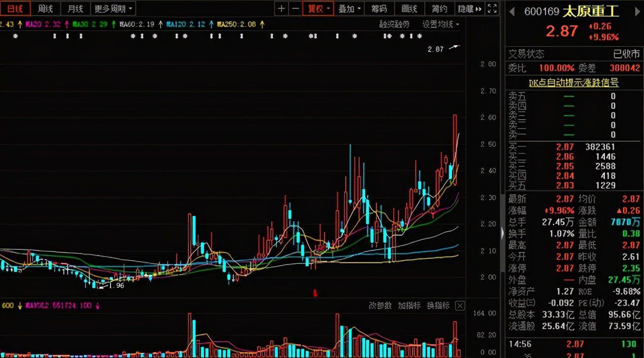Click the 简约 simple mode button

pyautogui.click(x=440, y=9)
